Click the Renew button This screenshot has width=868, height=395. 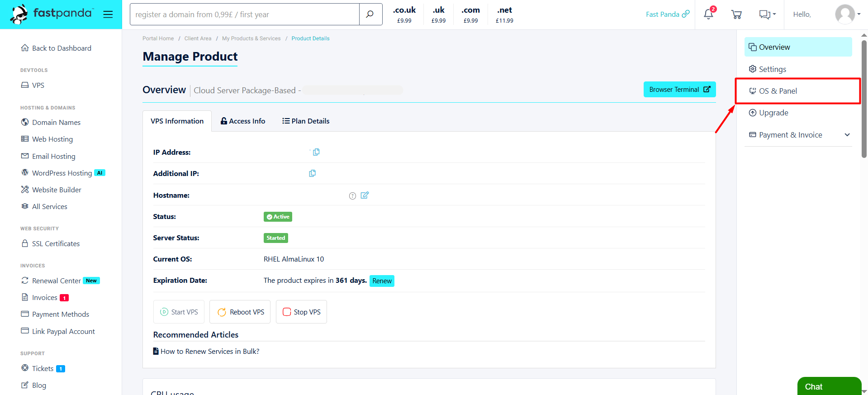[x=382, y=281]
